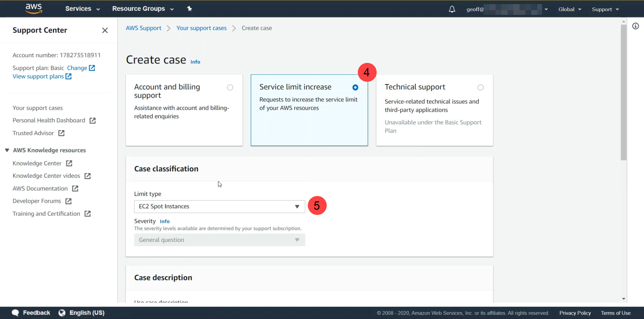Click the Case description heading

click(x=163, y=277)
